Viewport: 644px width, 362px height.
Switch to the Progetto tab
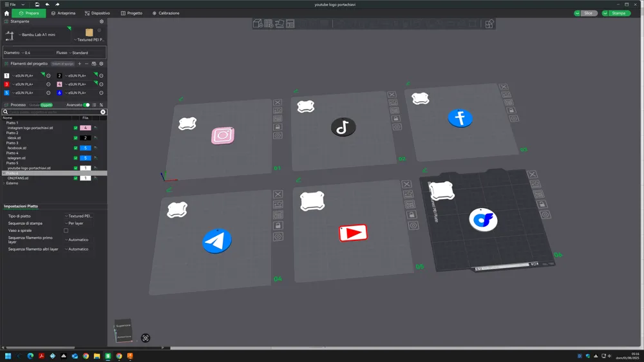coord(131,13)
